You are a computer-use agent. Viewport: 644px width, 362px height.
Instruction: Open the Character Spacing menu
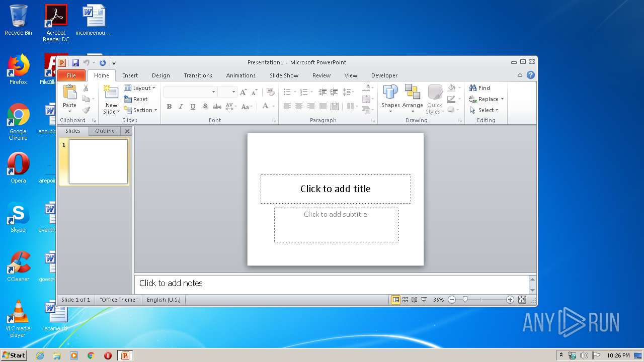(x=231, y=107)
